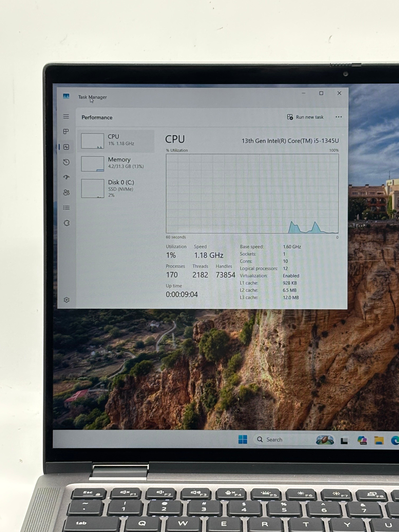This screenshot has width=399, height=532.
Task: Open the Services page puzzle icon
Action: 67,223
